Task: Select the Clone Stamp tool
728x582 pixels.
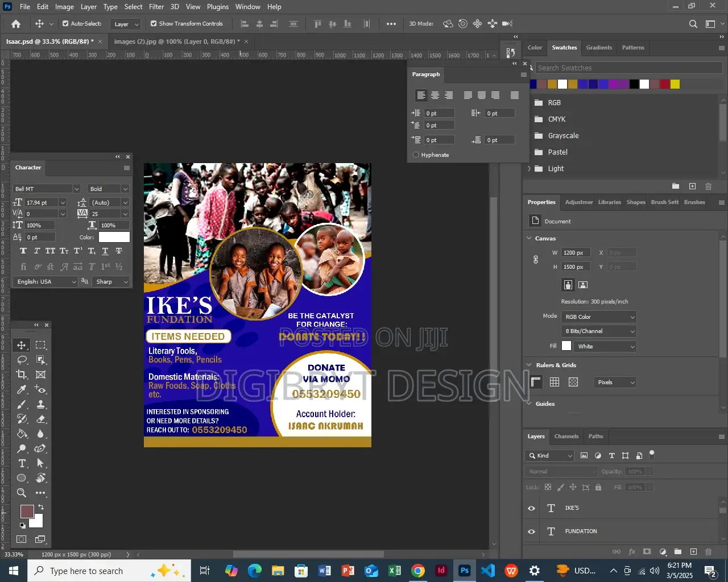Action: coord(40,404)
